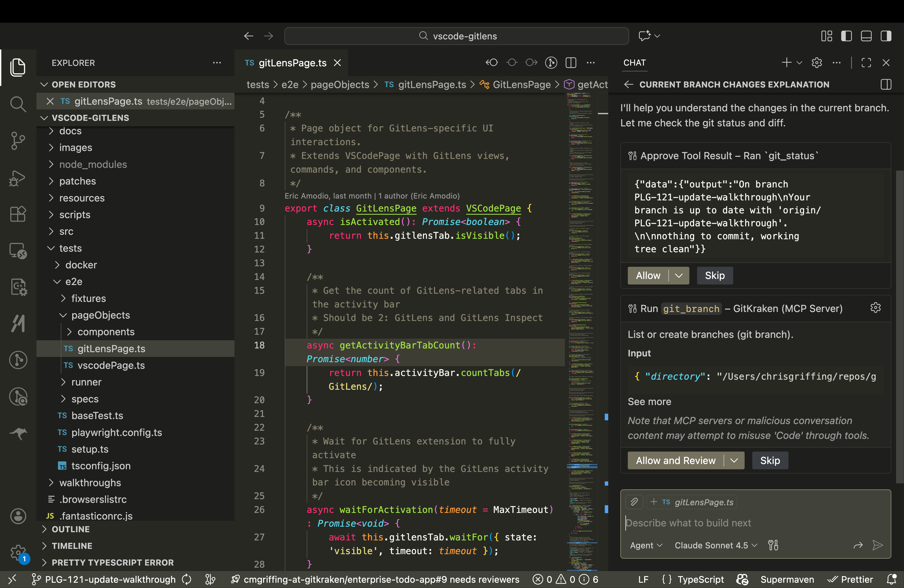Open the Extensions view
The width and height of the screenshot is (904, 588).
[x=18, y=214]
